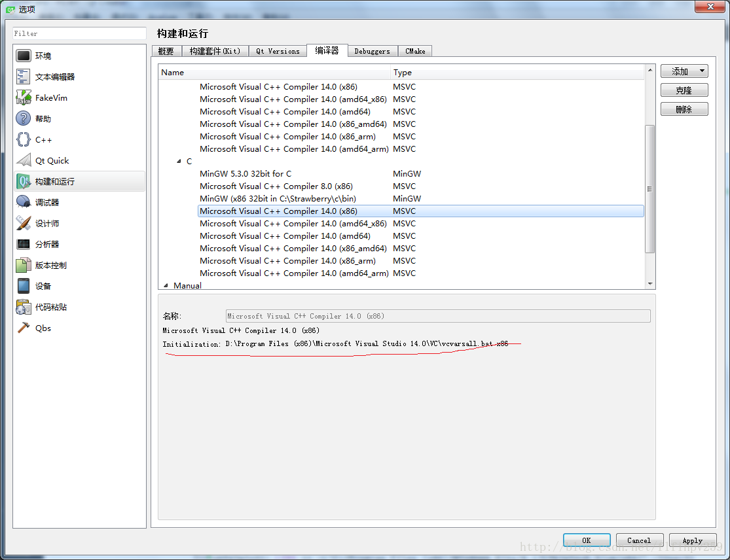Select the C++ braces icon

point(24,139)
